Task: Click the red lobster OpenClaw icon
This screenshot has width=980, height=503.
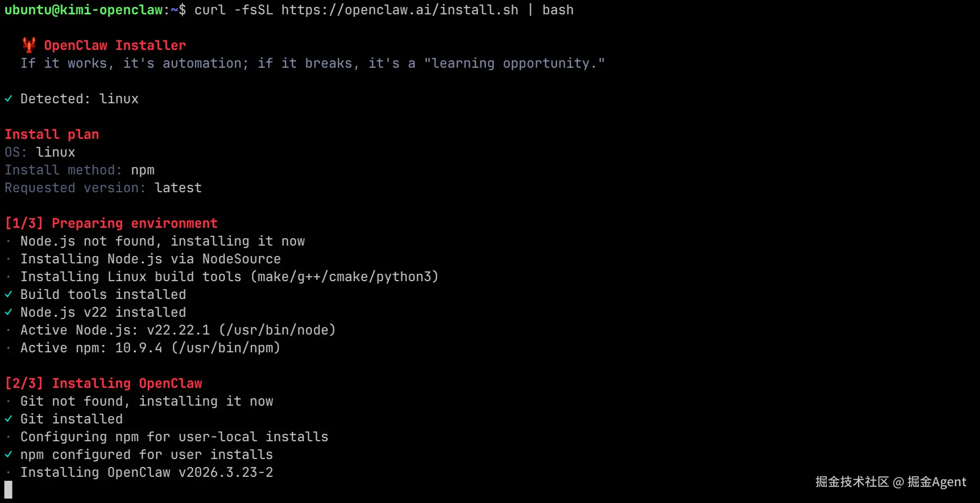Action: tap(29, 45)
